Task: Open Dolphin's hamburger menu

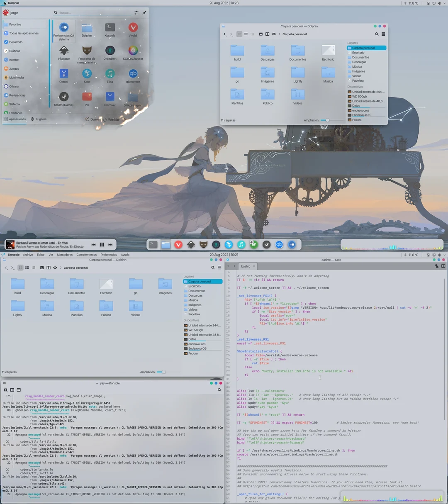Action: pos(383,34)
